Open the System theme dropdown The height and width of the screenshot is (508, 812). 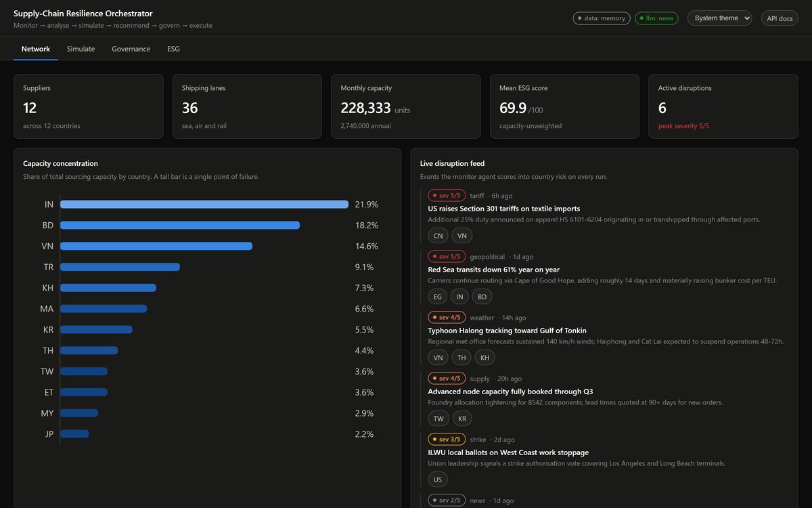coord(719,18)
